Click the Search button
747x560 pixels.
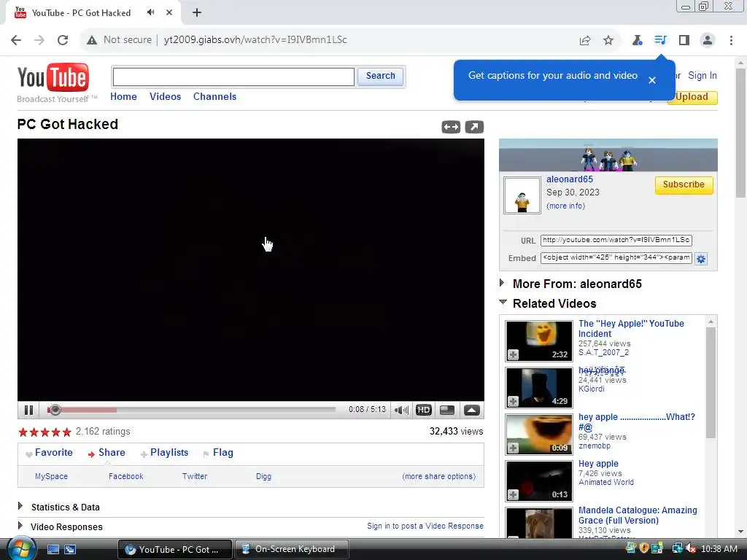pyautogui.click(x=380, y=76)
